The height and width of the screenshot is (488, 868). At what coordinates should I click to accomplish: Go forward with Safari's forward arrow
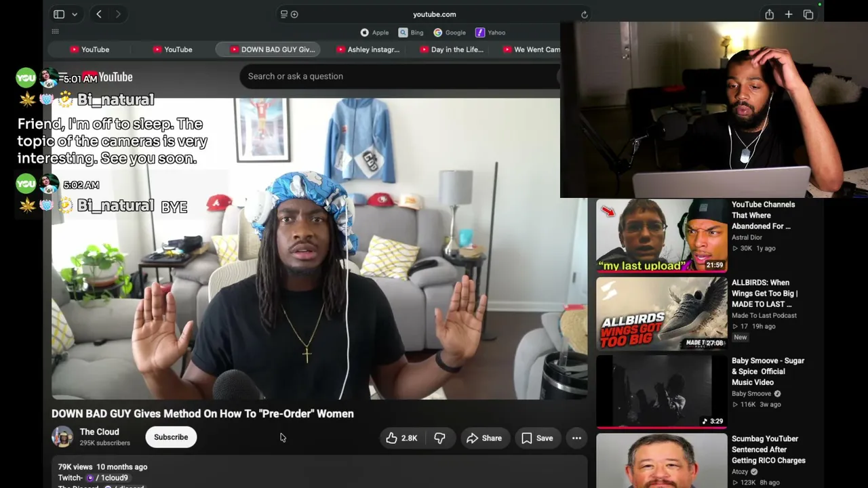pos(118,14)
